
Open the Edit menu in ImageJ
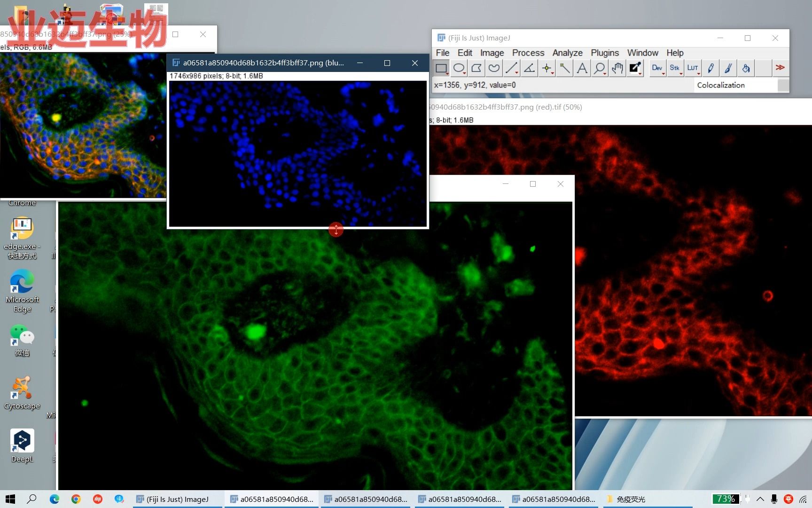(465, 53)
